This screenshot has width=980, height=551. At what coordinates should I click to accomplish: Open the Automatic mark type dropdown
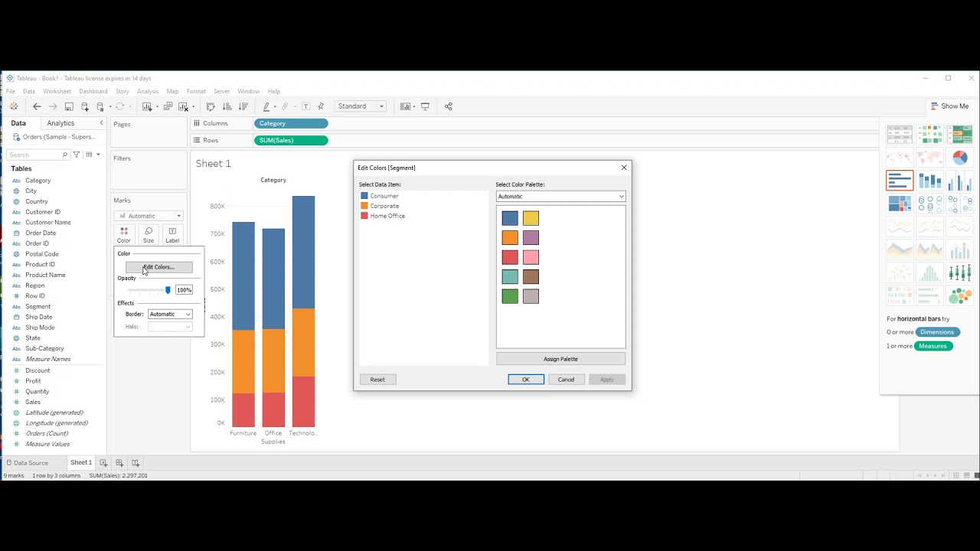tap(149, 216)
